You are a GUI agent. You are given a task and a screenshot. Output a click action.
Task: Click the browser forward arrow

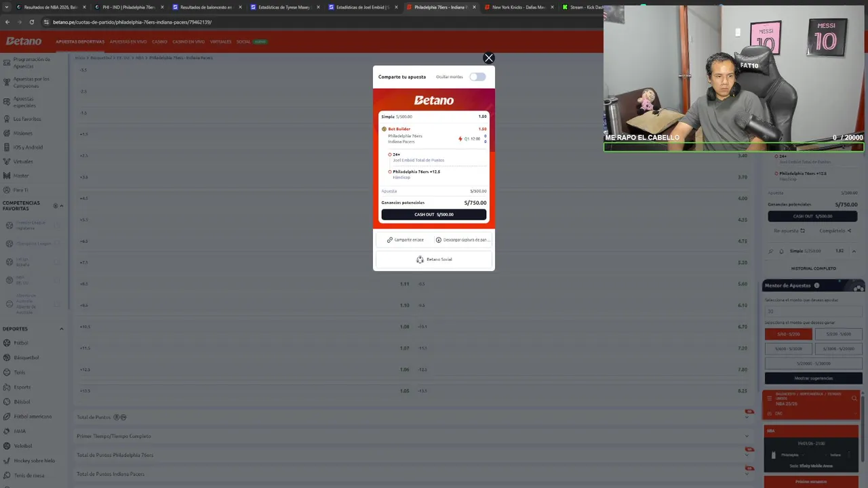(20, 22)
